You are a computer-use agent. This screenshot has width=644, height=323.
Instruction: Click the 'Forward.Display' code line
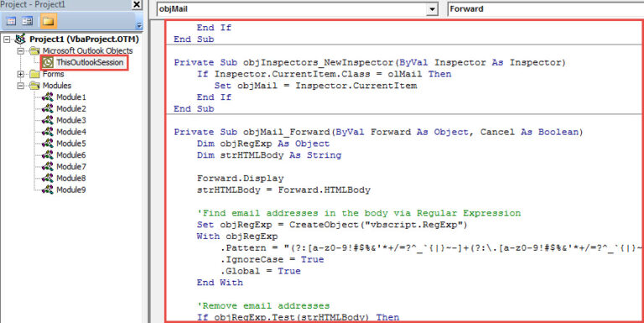241,179
